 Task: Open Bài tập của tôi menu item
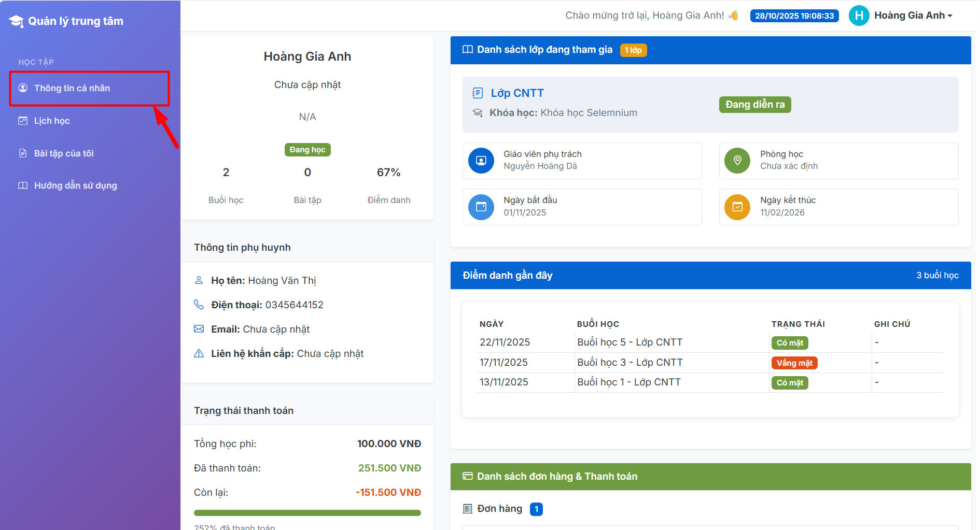click(64, 153)
